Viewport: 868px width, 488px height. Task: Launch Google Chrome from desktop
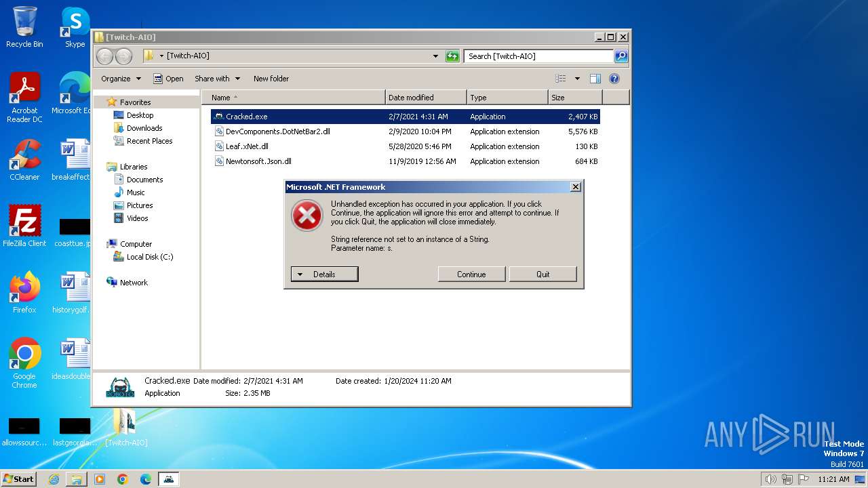pyautogui.click(x=24, y=363)
